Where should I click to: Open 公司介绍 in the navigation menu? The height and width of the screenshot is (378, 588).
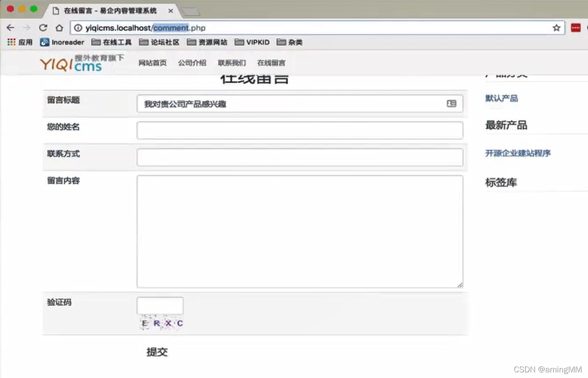pyautogui.click(x=191, y=63)
